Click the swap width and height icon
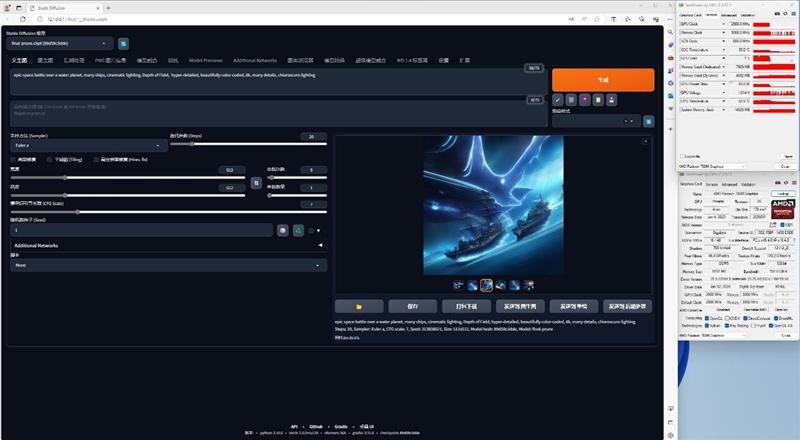 tap(256, 182)
